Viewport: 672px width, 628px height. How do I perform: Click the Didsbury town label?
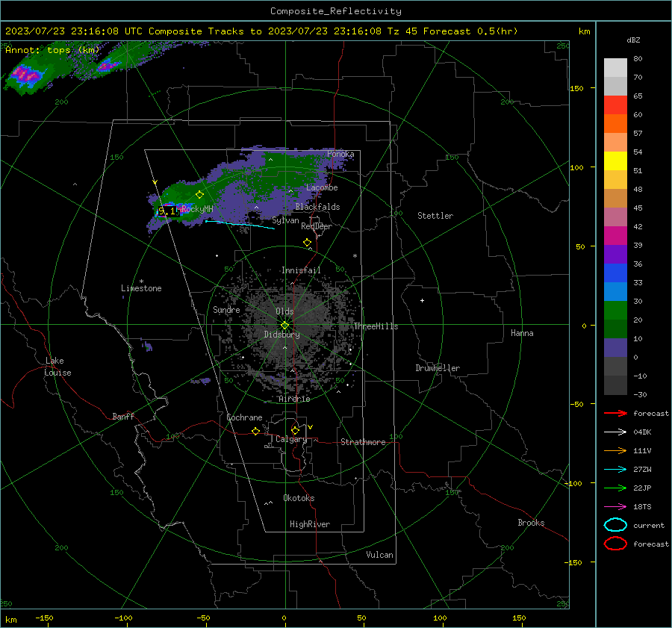tap(281, 335)
